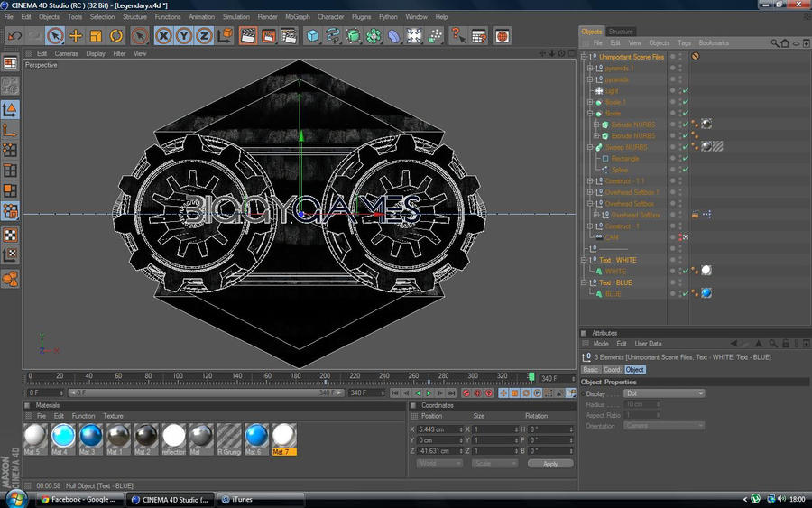Open the spline tools icon

[332, 36]
